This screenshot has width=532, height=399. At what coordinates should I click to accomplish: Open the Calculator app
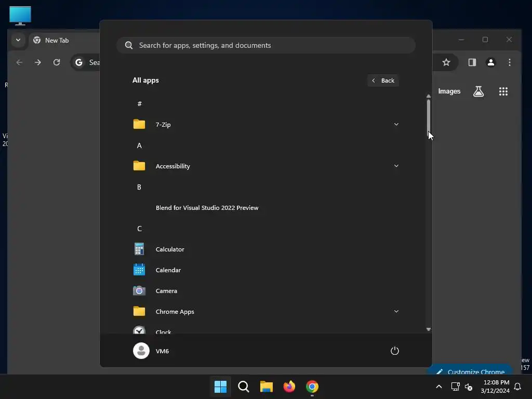point(265,249)
